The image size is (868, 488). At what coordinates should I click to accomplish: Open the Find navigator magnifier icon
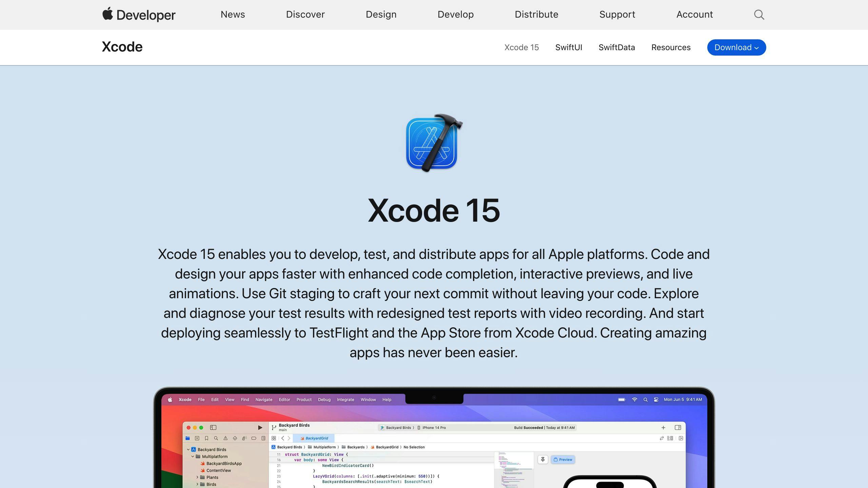click(216, 438)
